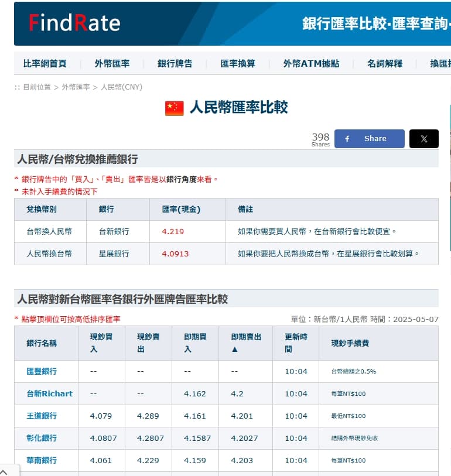Click 華南銀行 即期買入 value 4.159
The height and width of the screenshot is (476, 451).
click(x=195, y=460)
